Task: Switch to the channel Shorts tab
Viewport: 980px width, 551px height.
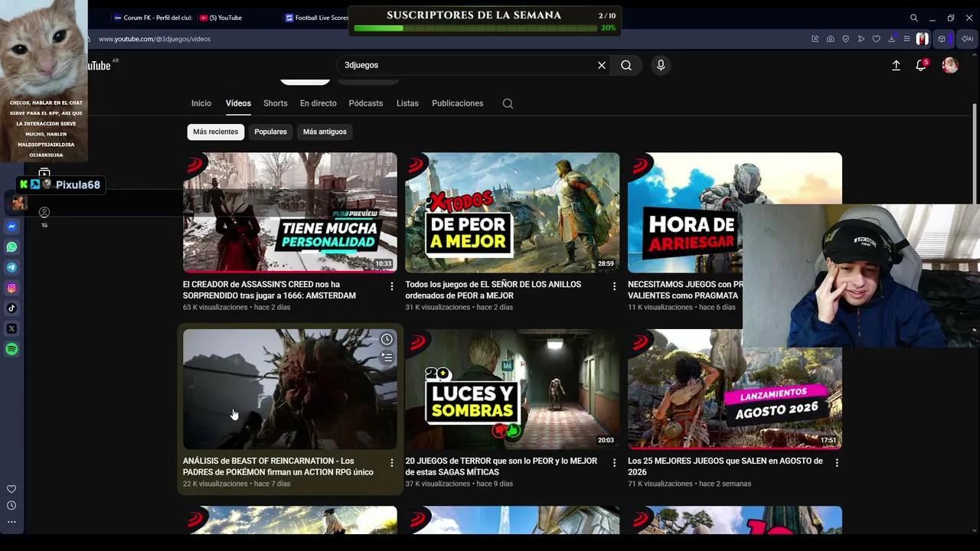Action: (276, 103)
